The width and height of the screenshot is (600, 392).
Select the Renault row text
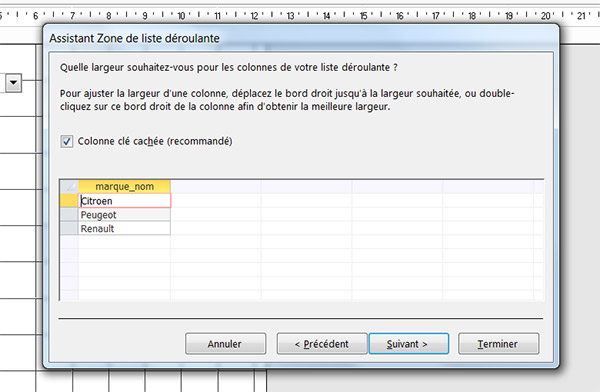coord(97,229)
